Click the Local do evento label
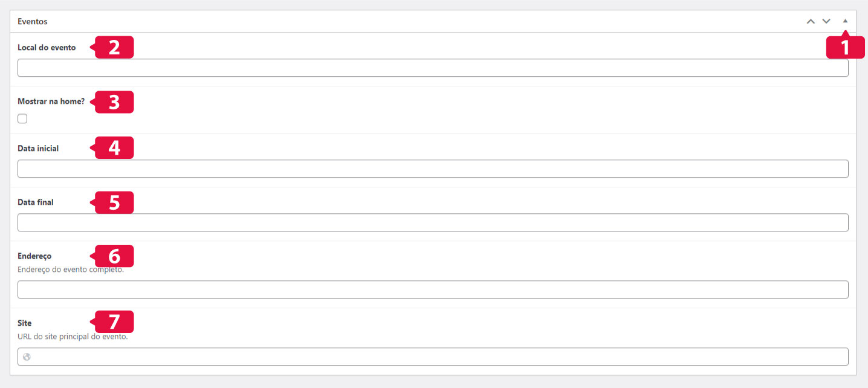 [x=47, y=47]
